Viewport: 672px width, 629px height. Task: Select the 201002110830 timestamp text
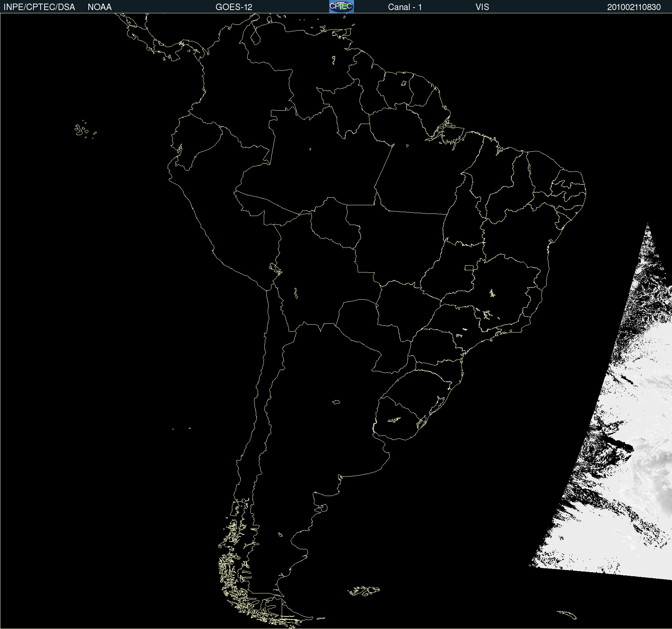[x=634, y=7]
